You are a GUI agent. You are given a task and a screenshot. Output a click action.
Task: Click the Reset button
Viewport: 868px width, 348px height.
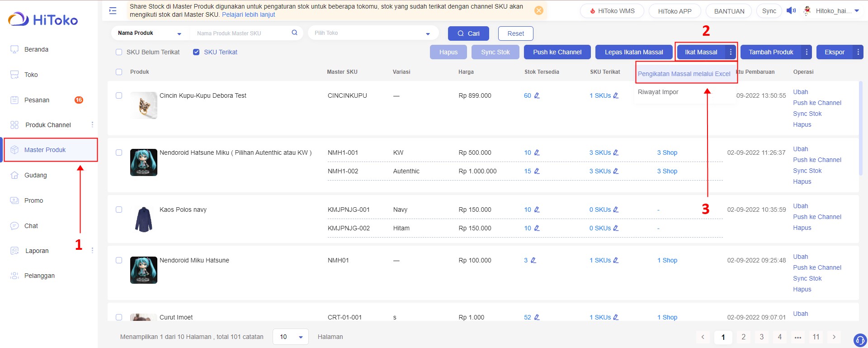click(x=516, y=33)
